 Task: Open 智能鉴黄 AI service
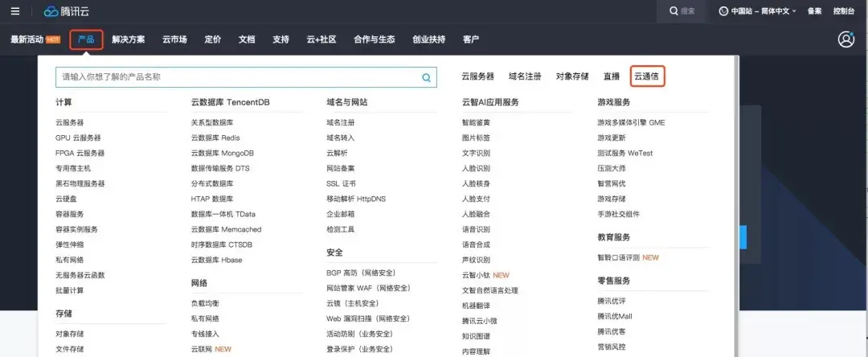476,122
